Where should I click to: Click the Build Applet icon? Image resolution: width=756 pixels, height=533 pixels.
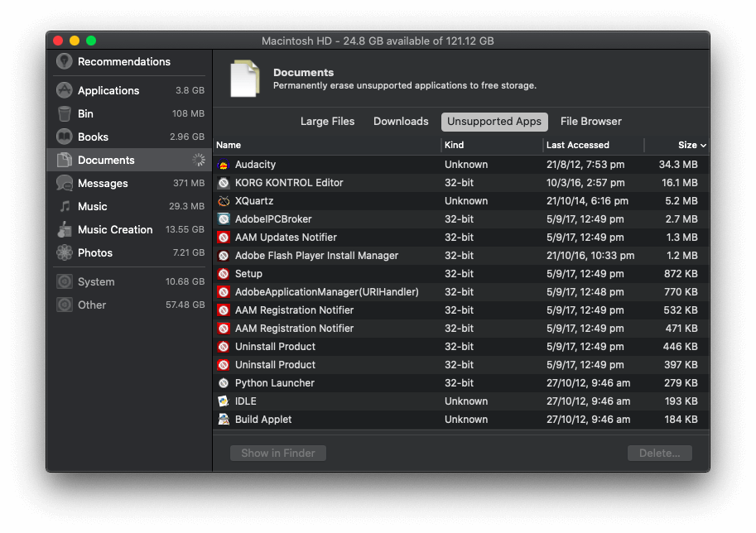pos(224,420)
